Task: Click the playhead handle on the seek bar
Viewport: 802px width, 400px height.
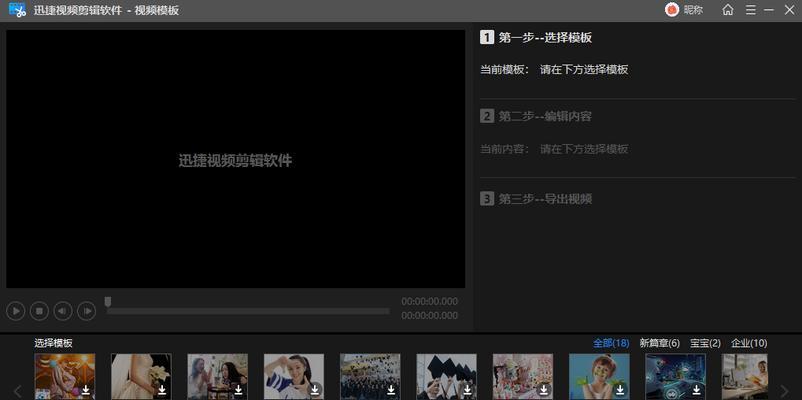Action: coord(107,302)
